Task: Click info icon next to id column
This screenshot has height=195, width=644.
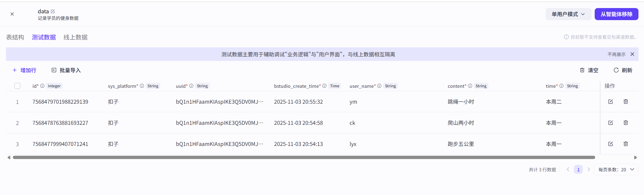Action: pos(42,86)
